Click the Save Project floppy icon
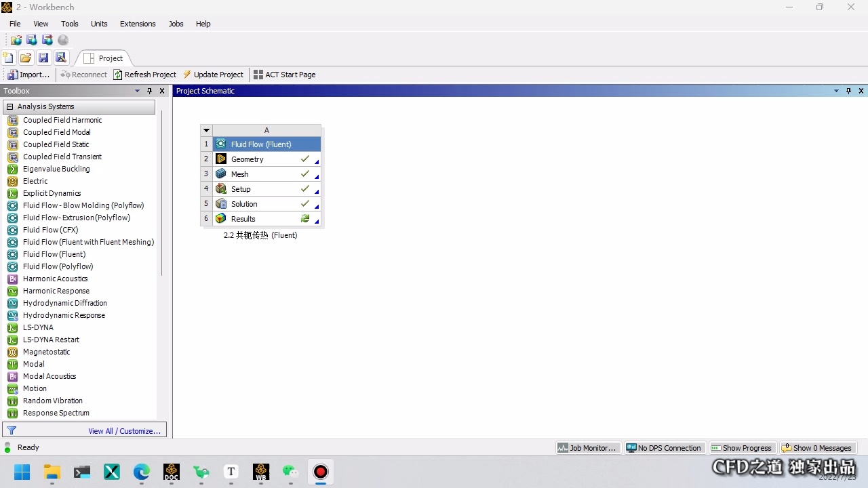The width and height of the screenshot is (868, 488). (43, 58)
